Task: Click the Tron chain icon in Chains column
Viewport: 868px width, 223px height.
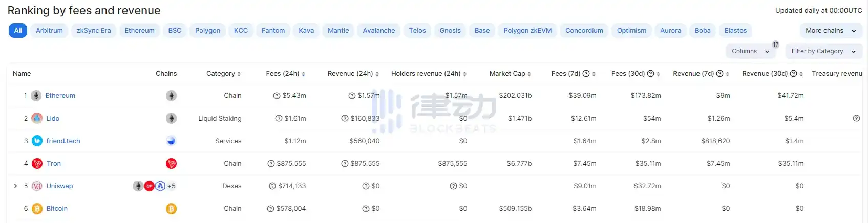Action: click(171, 163)
